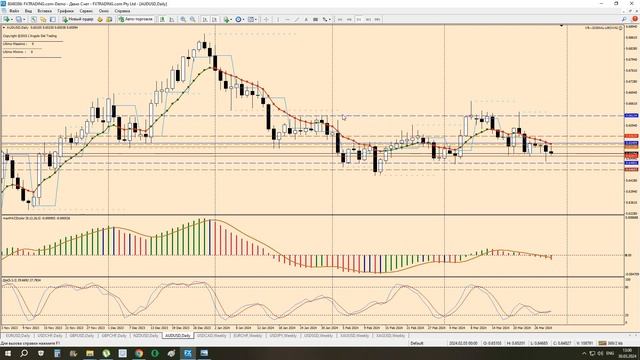Open the New Chart toolbar icon
The image size is (640, 360).
tap(6, 19)
